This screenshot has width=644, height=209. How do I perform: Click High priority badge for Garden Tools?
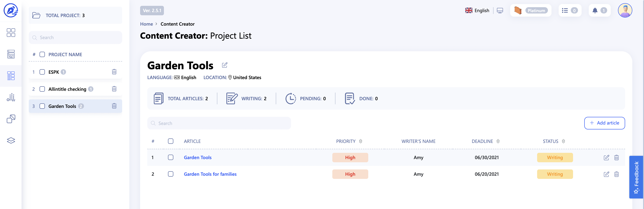(x=350, y=158)
